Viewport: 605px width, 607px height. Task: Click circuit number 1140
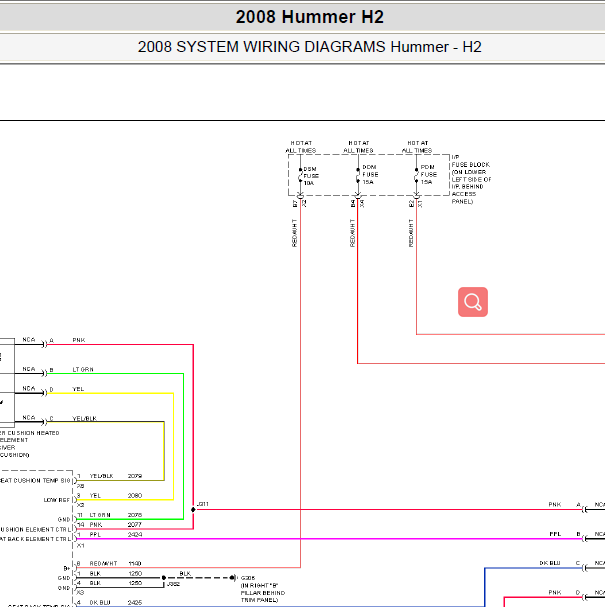coord(135,564)
